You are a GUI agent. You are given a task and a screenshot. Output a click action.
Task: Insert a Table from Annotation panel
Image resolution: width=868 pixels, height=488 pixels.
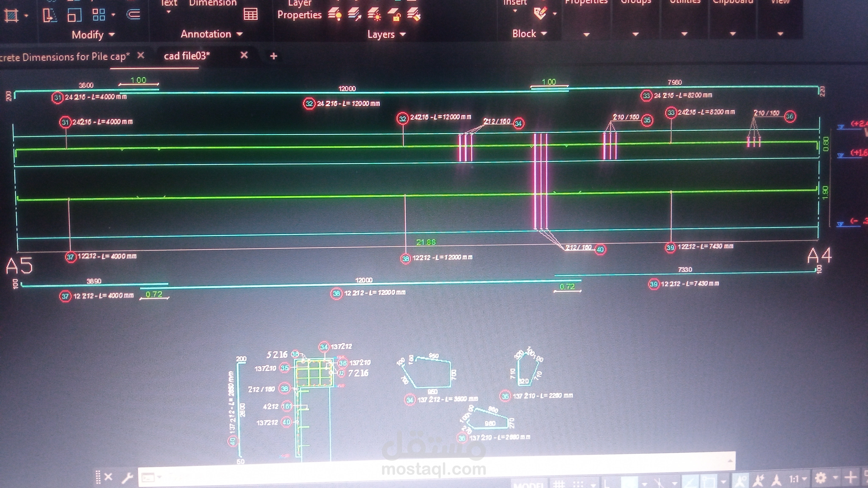pyautogui.click(x=250, y=14)
